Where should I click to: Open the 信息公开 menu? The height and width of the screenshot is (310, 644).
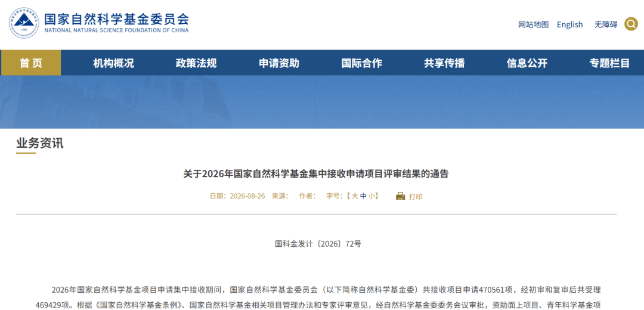pyautogui.click(x=527, y=63)
